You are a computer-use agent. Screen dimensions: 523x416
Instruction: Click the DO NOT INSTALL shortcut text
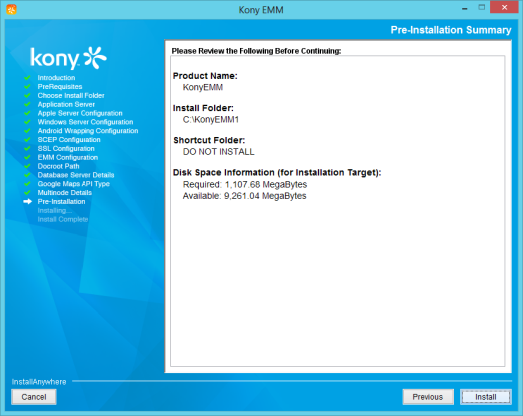[218, 152]
